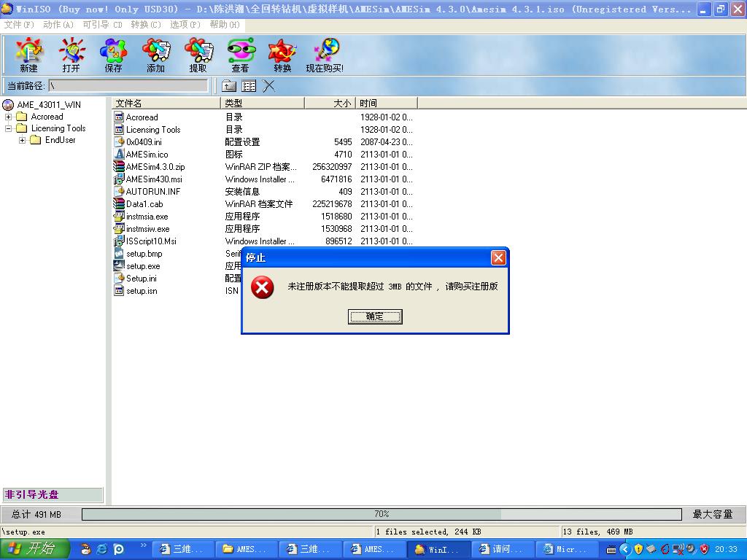Close the 停止 error dialog
Screen dimensions: 747x560
pos(498,257)
